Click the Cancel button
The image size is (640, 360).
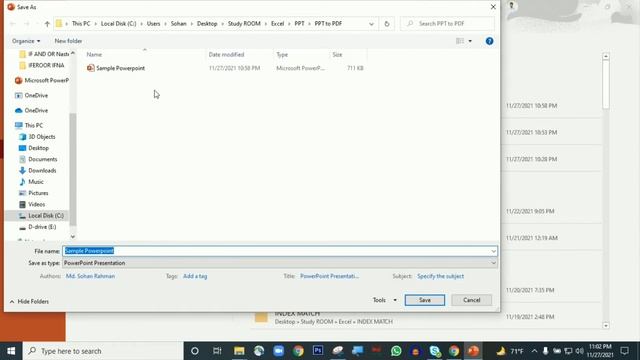471,300
